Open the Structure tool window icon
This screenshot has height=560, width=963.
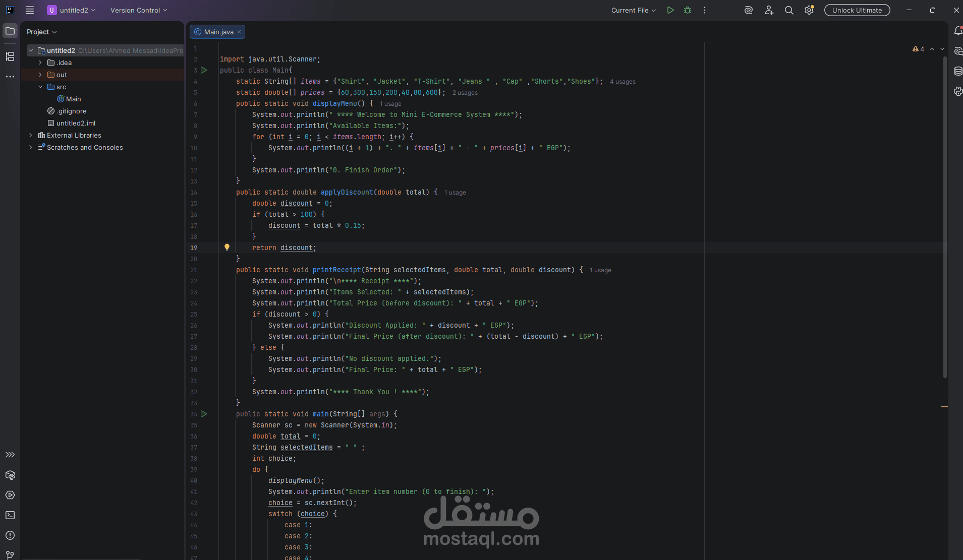click(10, 56)
